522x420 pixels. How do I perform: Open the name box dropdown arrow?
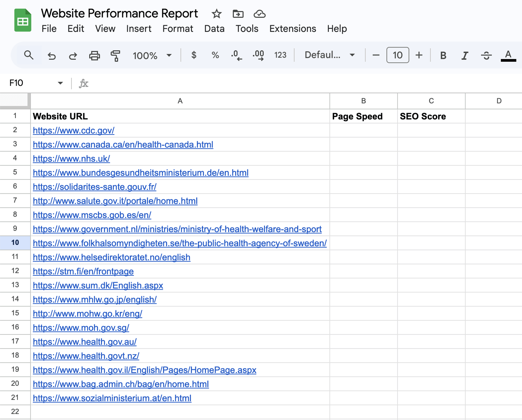click(60, 83)
